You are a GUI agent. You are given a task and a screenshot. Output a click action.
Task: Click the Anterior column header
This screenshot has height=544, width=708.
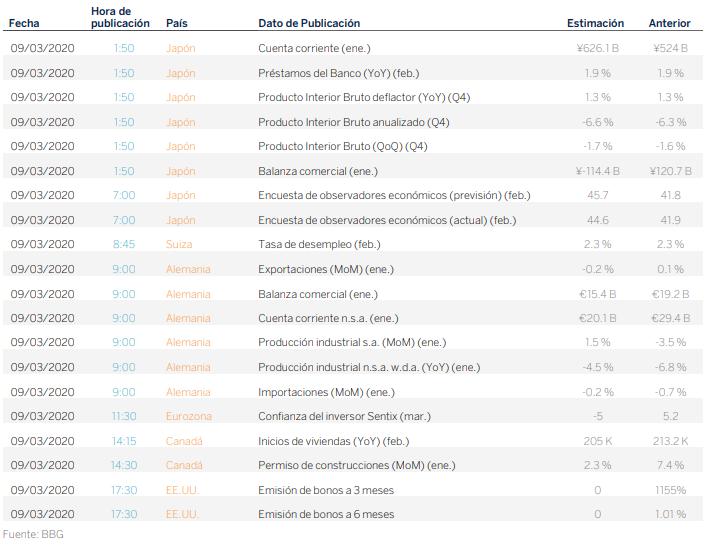point(669,23)
